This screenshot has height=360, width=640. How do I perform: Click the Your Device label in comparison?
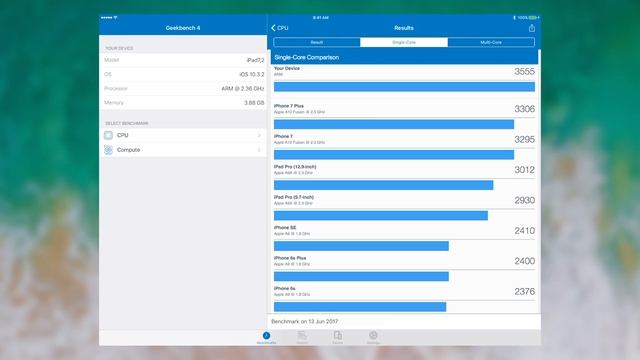(x=287, y=68)
